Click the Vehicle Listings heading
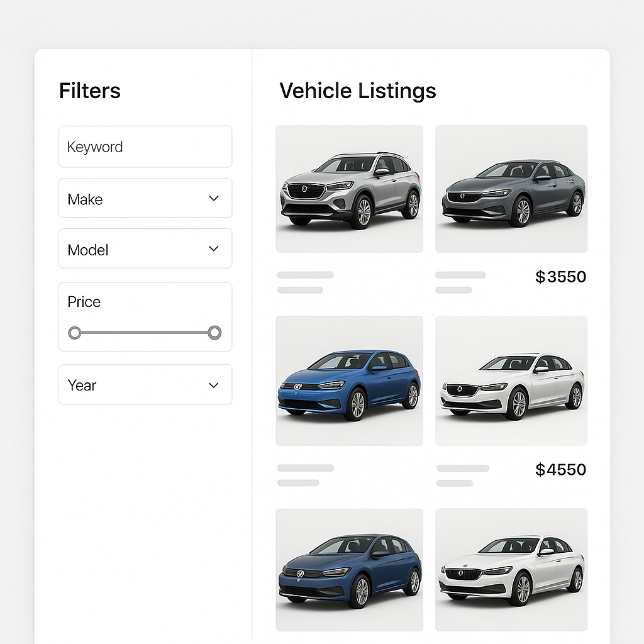 357,91
